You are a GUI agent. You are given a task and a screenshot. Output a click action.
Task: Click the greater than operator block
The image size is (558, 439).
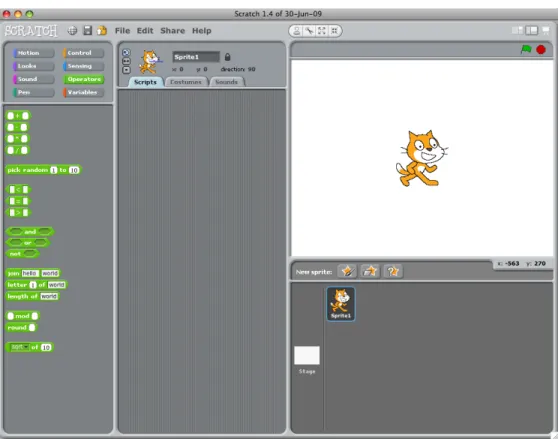19,212
